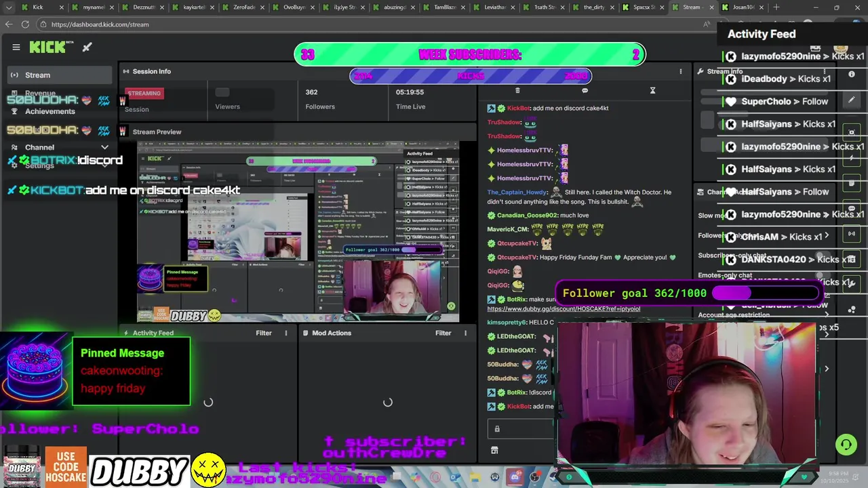The image size is (868, 488).
Task: Click the lock icon in the chat input
Action: [497, 428]
